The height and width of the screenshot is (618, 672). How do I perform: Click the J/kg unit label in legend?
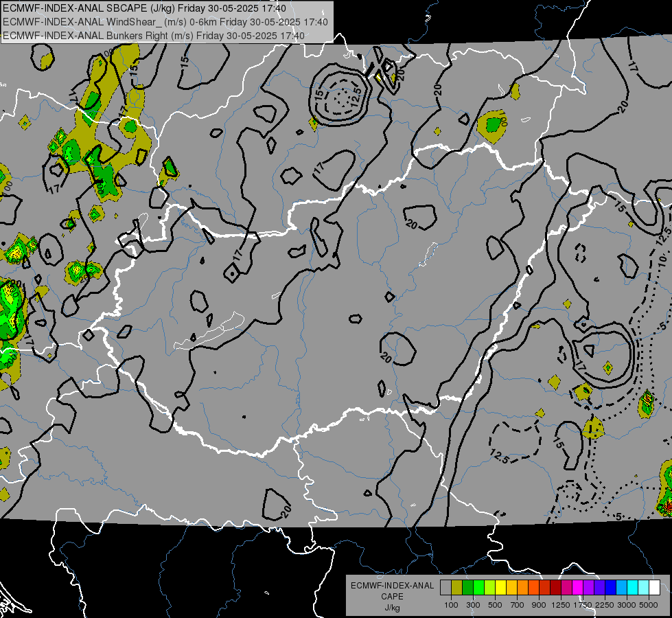[x=392, y=608]
